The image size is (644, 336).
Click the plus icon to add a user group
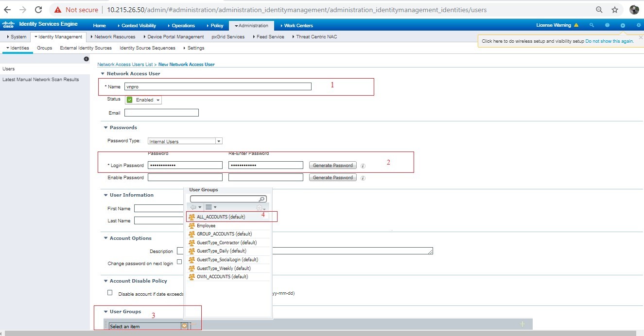coord(522,324)
